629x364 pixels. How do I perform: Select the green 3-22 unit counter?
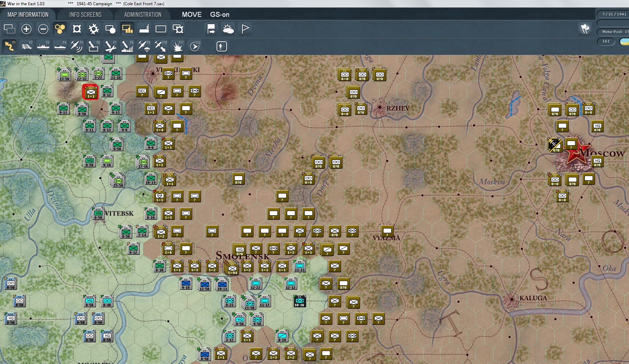[98, 74]
